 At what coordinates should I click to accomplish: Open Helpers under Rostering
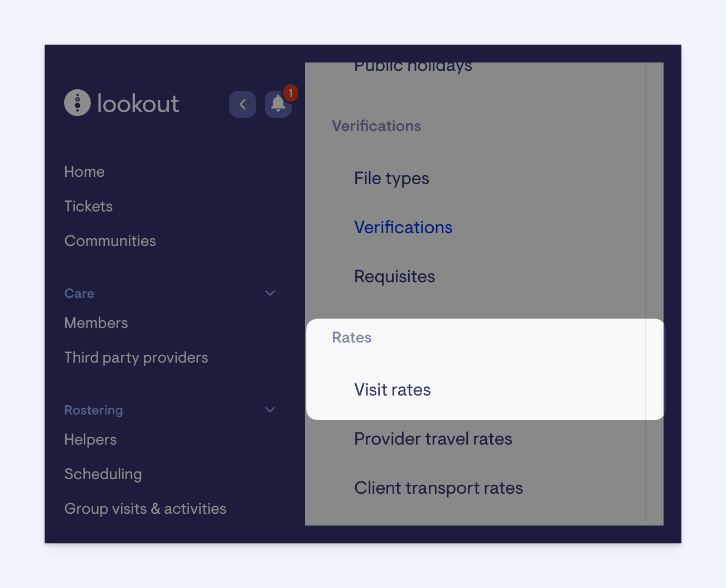[91, 440]
